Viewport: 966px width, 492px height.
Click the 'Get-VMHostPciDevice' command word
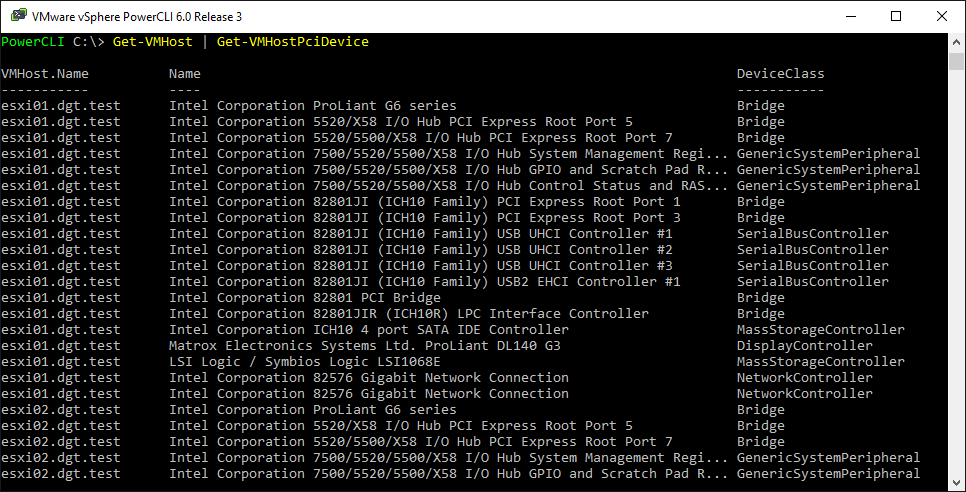point(292,42)
